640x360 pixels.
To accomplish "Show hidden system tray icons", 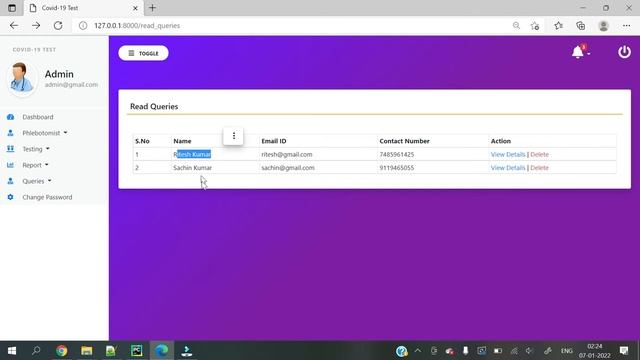I will 418,351.
